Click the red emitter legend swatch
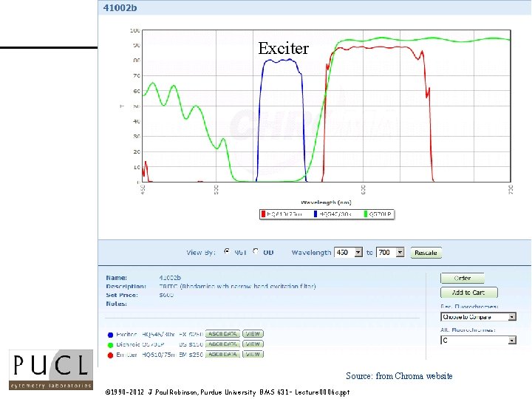The image size is (532, 399). (x=263, y=214)
